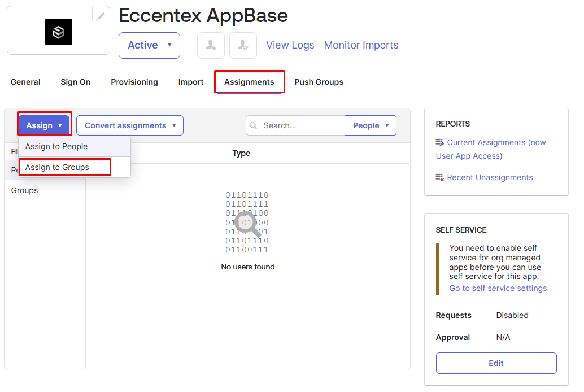Open Recent Unassignments report link
The height and width of the screenshot is (392, 584).
(x=490, y=177)
